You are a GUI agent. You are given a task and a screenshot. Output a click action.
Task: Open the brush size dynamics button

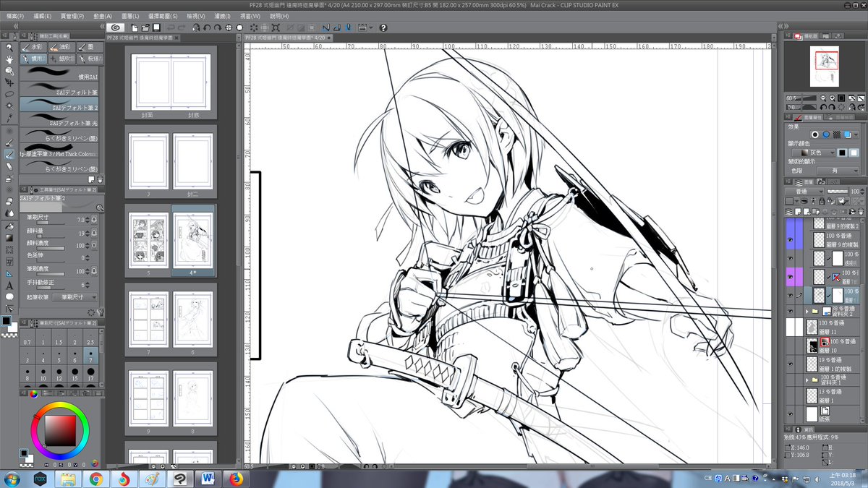(93, 219)
